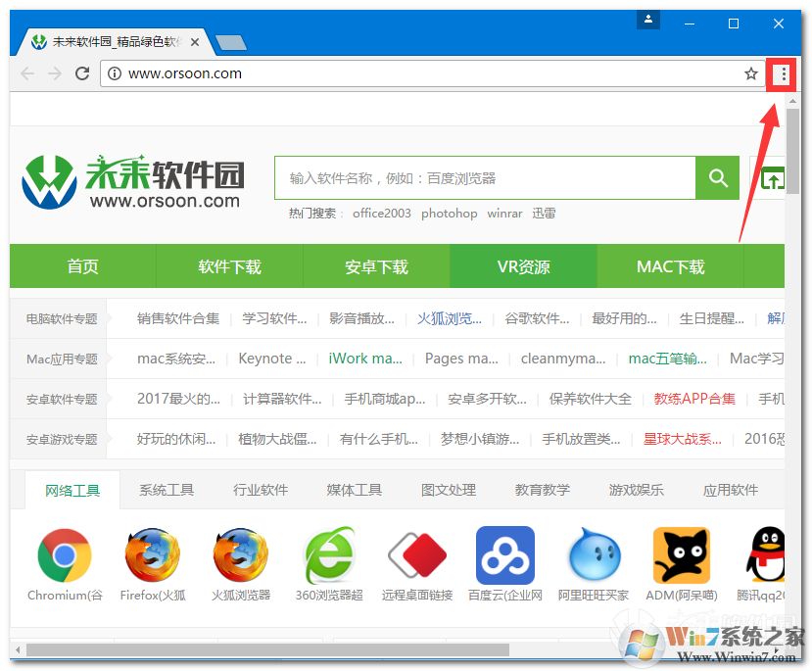Switch to 游戏娱乐 tab

click(637, 490)
